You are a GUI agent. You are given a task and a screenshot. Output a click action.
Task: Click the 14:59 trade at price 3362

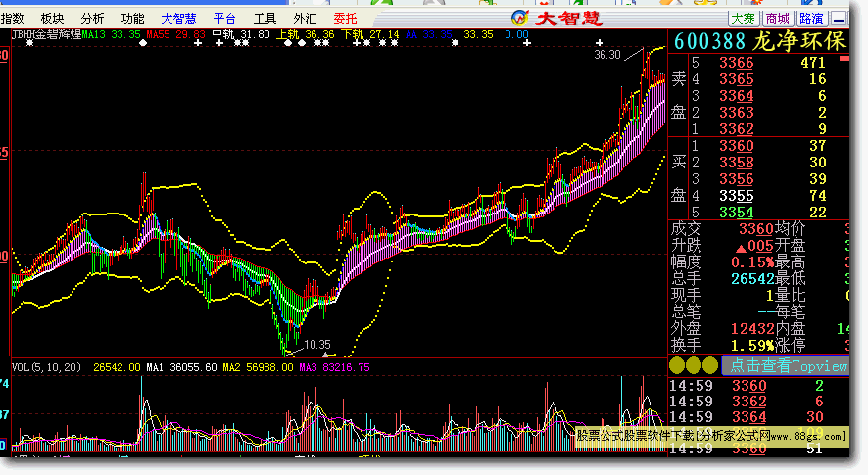click(x=749, y=401)
